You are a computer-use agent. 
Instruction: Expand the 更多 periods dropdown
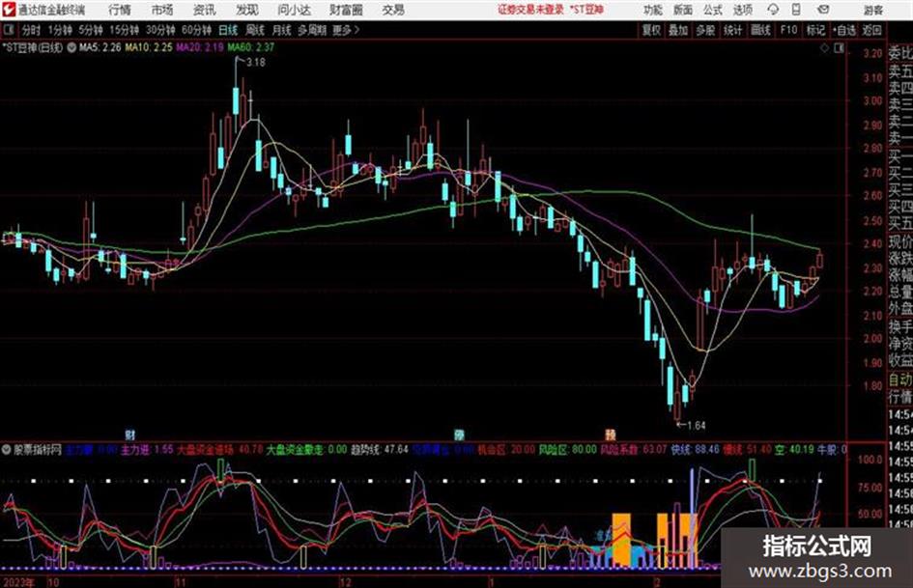(346, 30)
